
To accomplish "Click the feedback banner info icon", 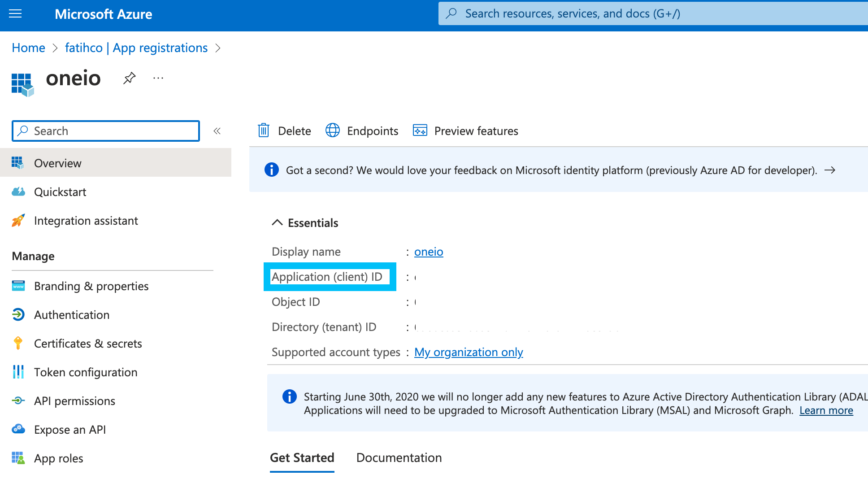I will 272,170.
